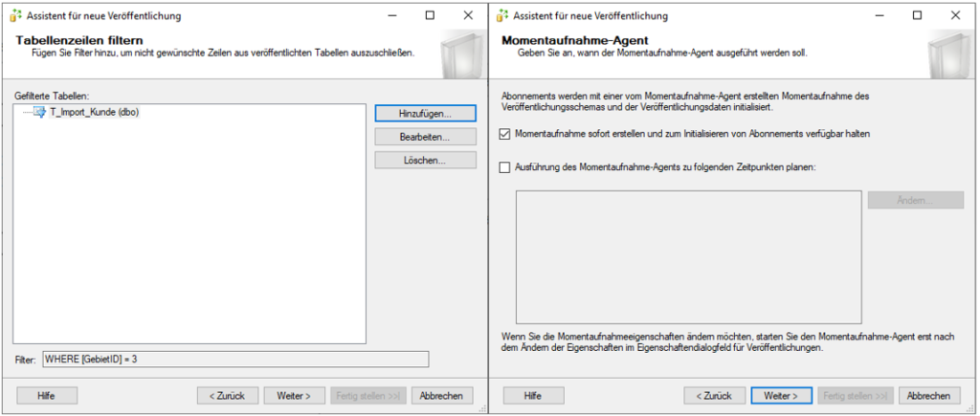Click the Bearbeiten... button
Image resolution: width=980 pixels, height=416 pixels.
(425, 137)
